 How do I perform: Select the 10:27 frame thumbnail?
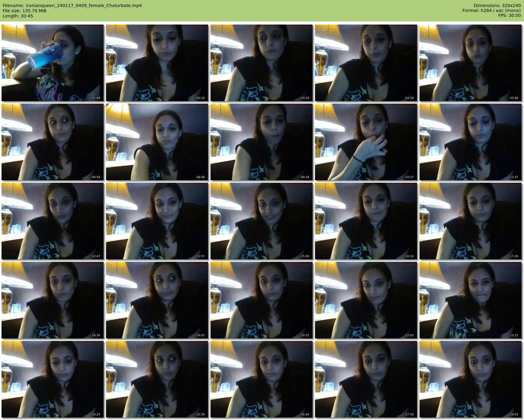[x=366, y=142]
